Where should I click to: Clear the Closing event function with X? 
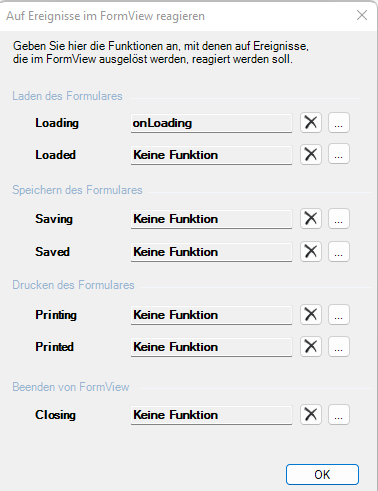point(311,414)
